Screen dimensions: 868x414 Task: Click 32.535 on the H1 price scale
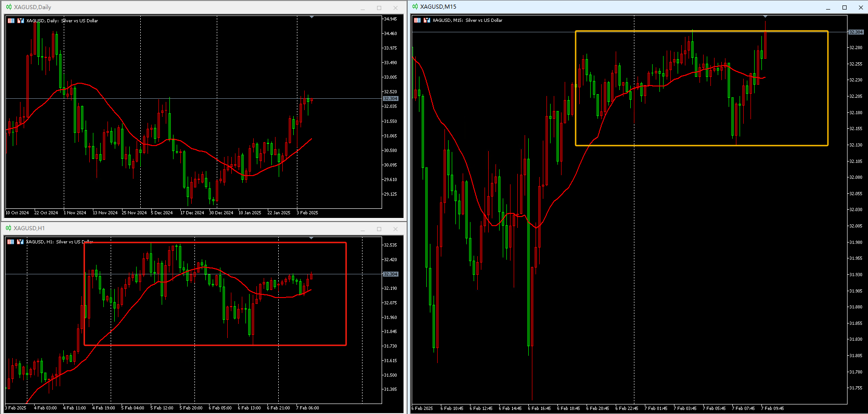[x=390, y=245]
